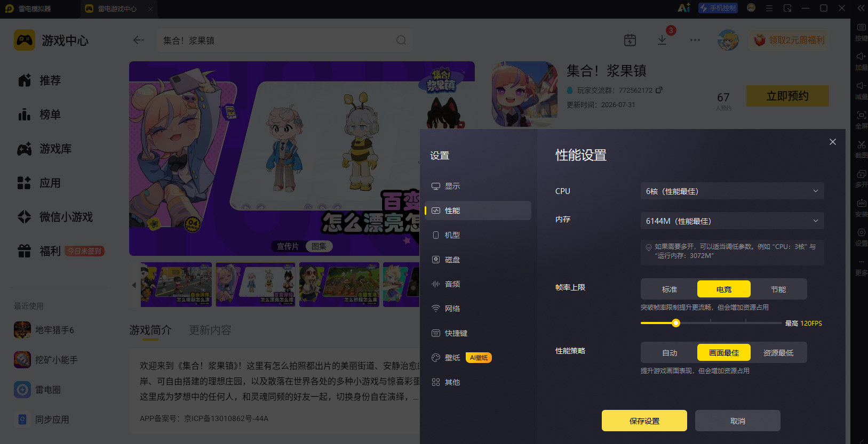Click the 集合！浆果镇 game icon image
The image size is (868, 444).
(524, 94)
